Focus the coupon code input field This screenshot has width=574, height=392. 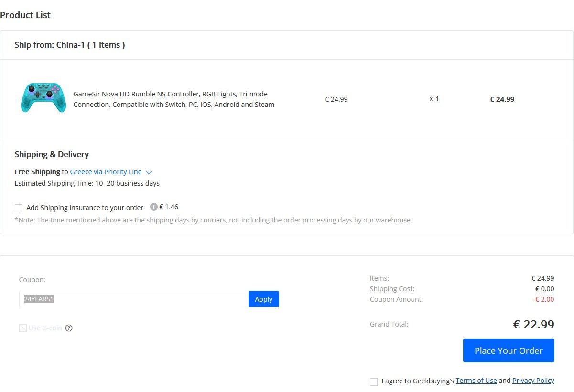(x=134, y=299)
